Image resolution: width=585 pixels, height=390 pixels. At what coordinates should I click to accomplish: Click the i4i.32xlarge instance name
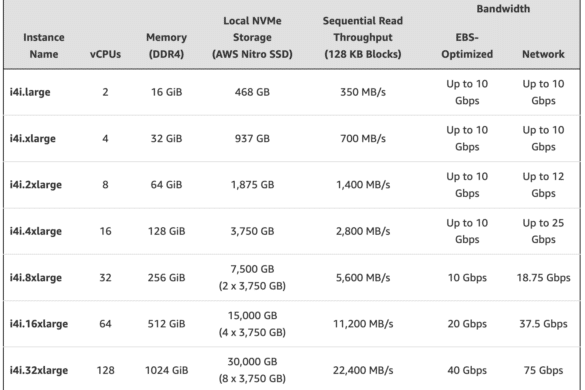pos(39,370)
